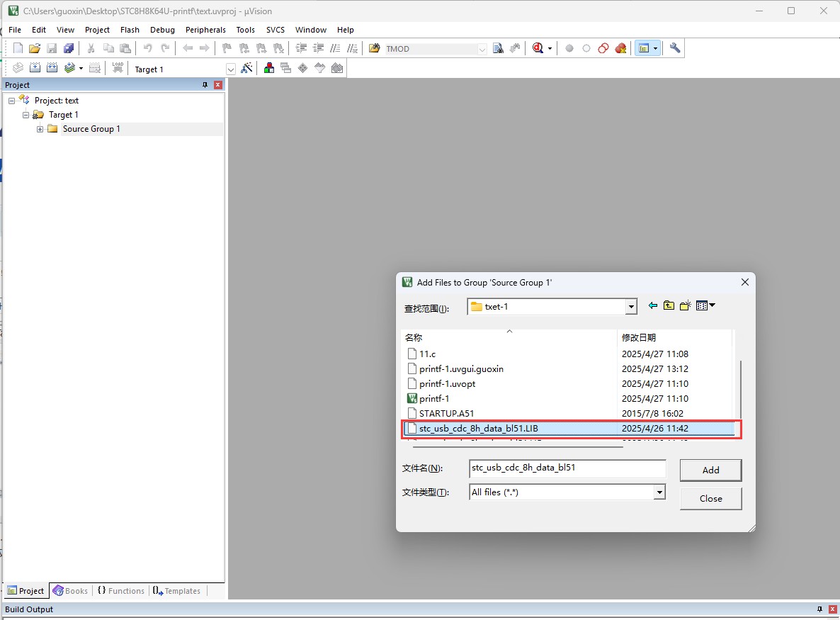Undo the last action via toolbar
Image resolution: width=840 pixels, height=620 pixels.
pos(147,48)
